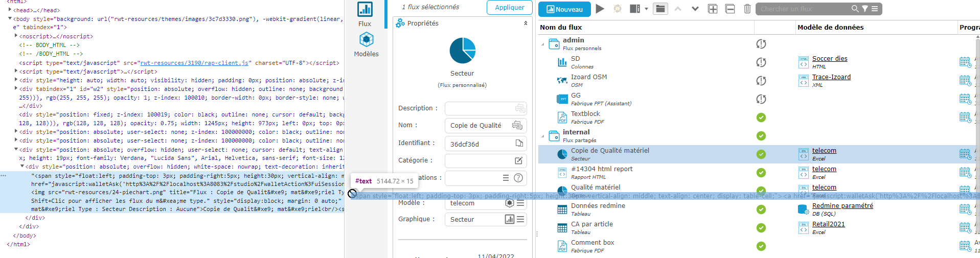Open the Retail2021 data model link
980x258 pixels.
click(828, 224)
